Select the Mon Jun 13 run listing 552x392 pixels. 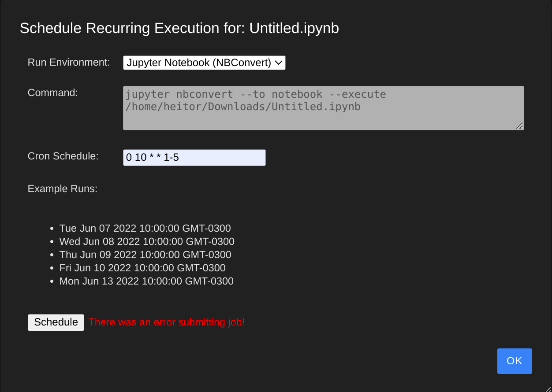[x=146, y=281]
